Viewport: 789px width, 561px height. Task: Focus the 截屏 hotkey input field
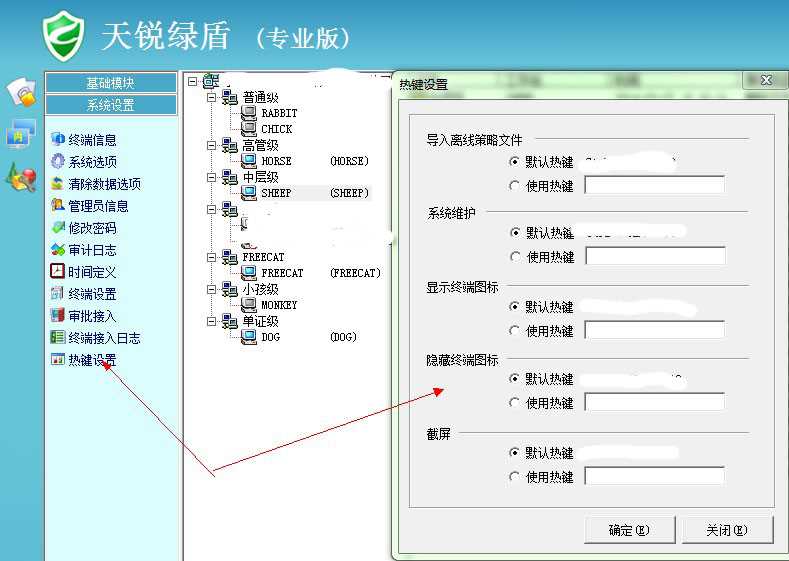coord(655,476)
